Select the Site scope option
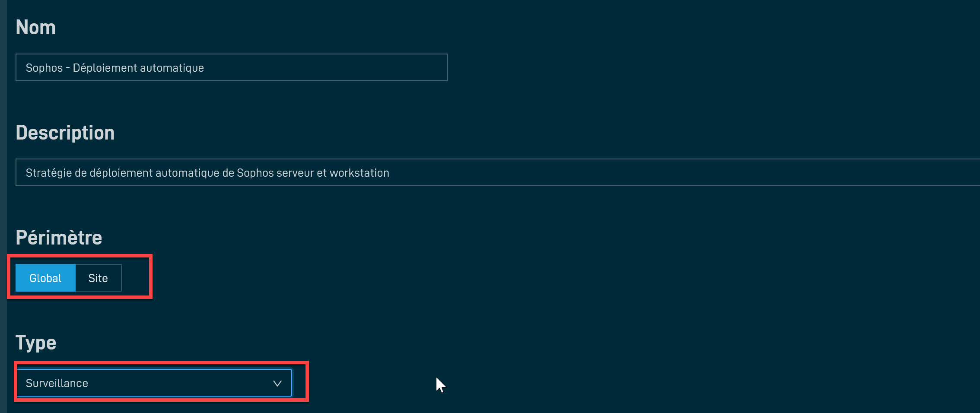Image resolution: width=980 pixels, height=413 pixels. point(98,278)
